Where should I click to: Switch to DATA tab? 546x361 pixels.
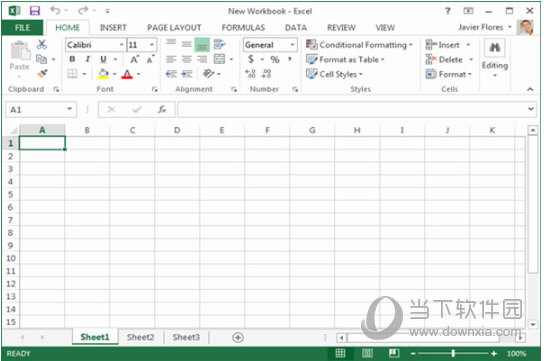pyautogui.click(x=296, y=28)
